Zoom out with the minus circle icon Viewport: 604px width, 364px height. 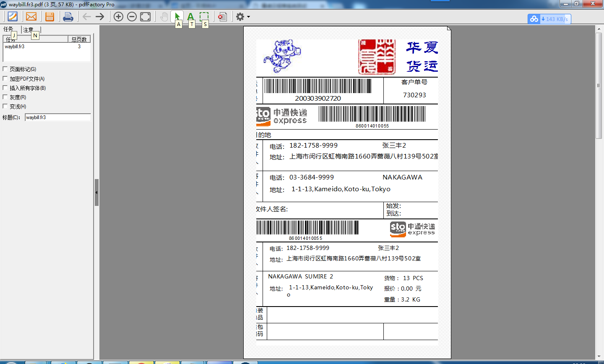tap(132, 17)
